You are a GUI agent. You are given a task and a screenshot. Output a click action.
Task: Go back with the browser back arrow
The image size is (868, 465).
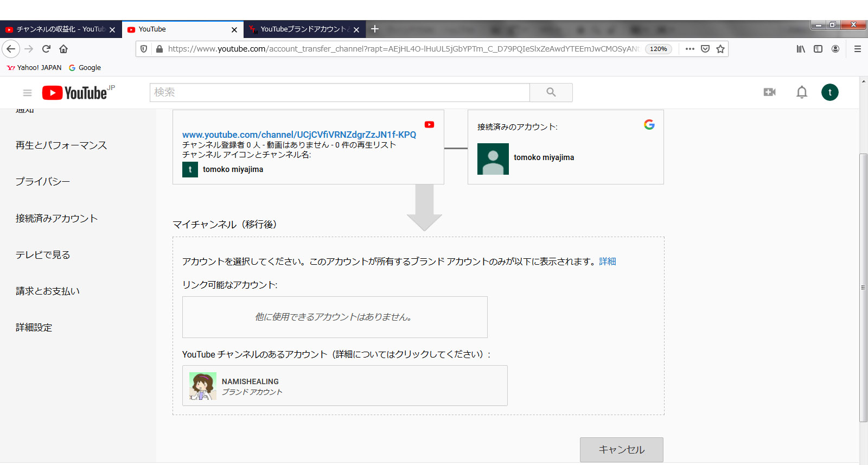pyautogui.click(x=11, y=49)
